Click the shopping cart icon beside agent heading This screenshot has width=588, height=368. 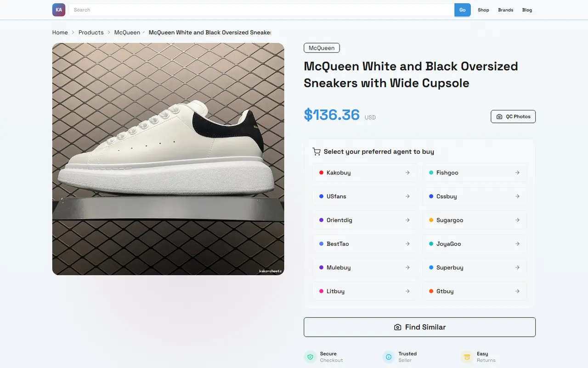pos(316,151)
